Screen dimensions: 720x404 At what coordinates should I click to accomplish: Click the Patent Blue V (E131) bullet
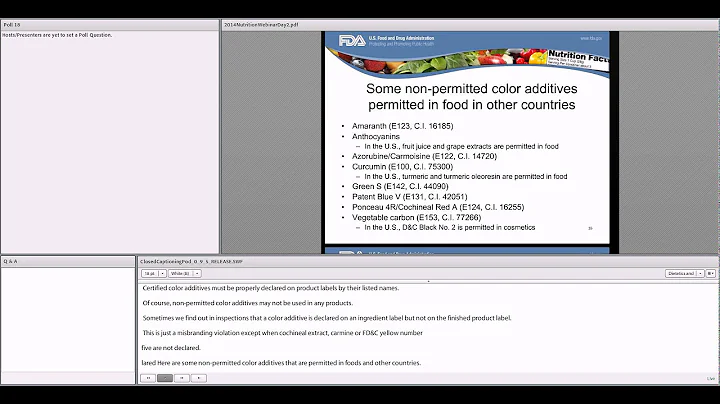410,197
